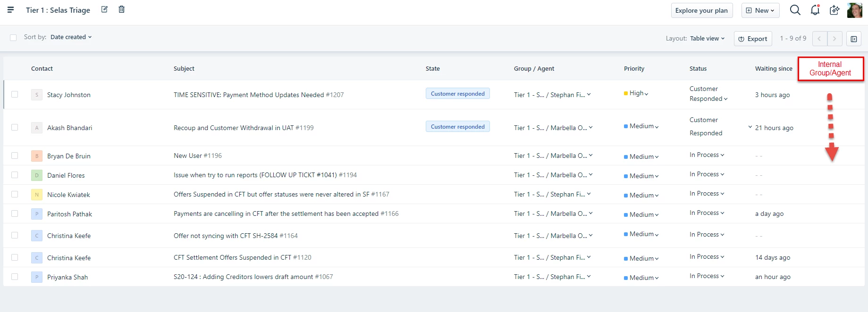Click the user profile avatar

click(854, 10)
